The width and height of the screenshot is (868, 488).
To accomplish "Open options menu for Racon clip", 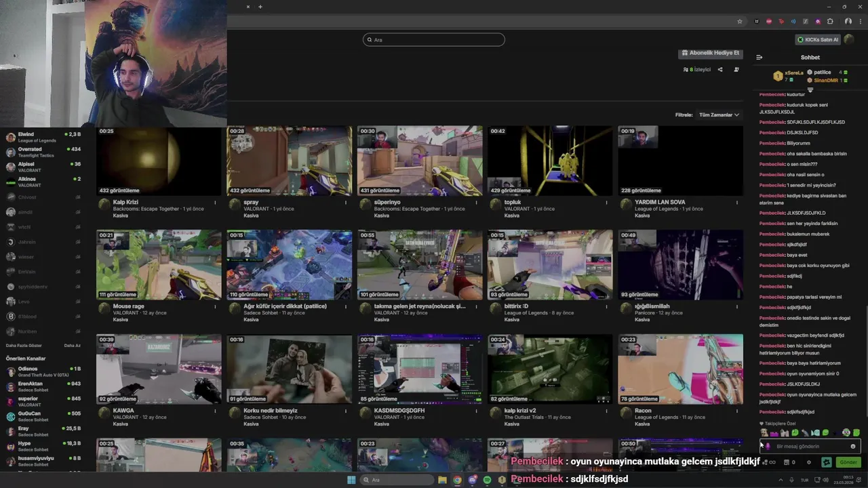I will click(737, 411).
